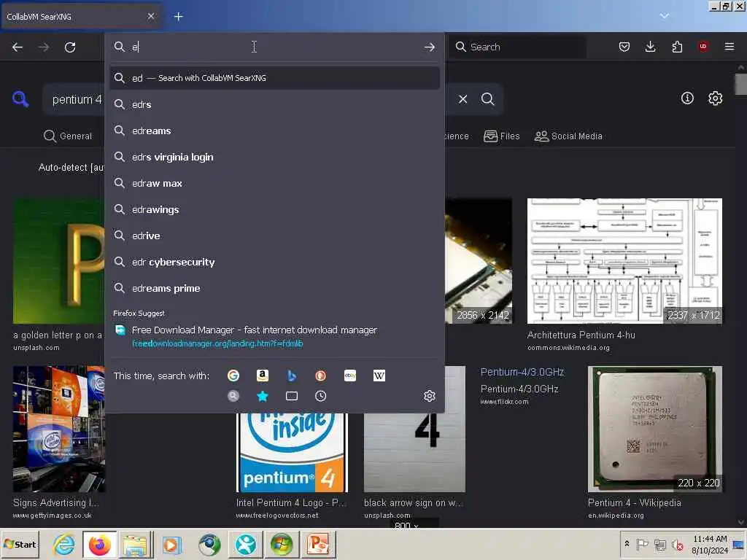Open search settings gear in dropdown
747x560 pixels.
pyautogui.click(x=429, y=396)
